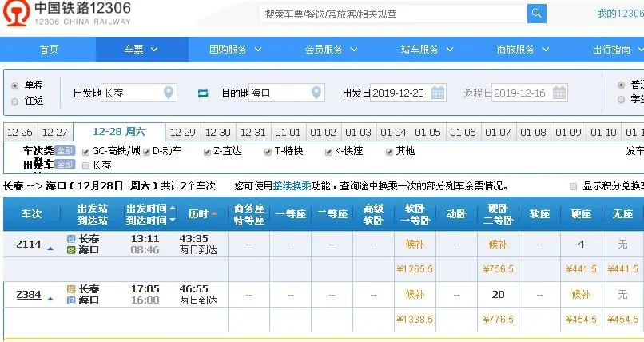
Task: Click the Z114 Changchun origin station icon
Action: coord(71,239)
